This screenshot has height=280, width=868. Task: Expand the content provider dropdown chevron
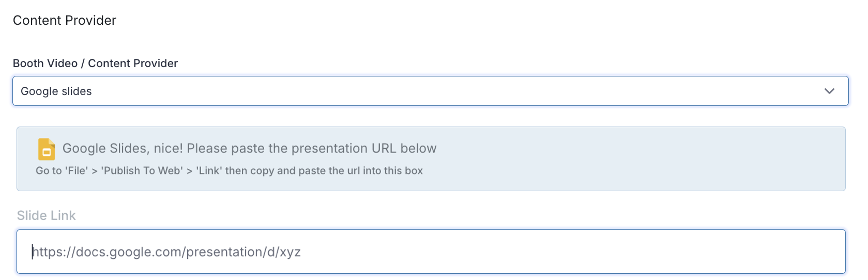click(x=829, y=91)
